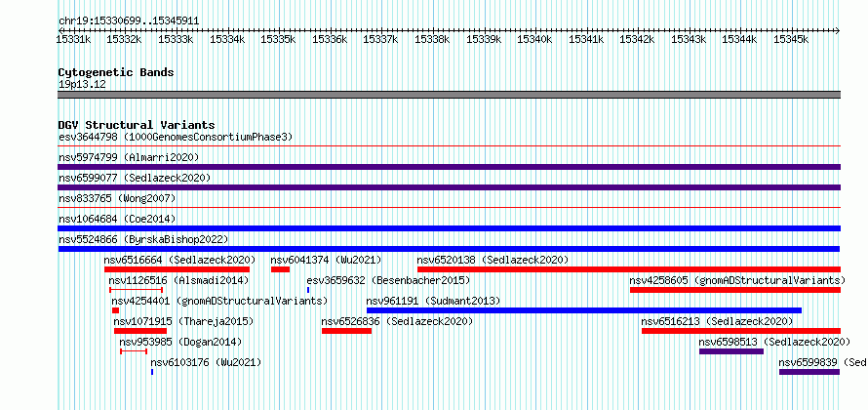Select the nsv1126516 Alsmadi2014 red interval glyph
This screenshot has width=868, height=410.
point(137,290)
